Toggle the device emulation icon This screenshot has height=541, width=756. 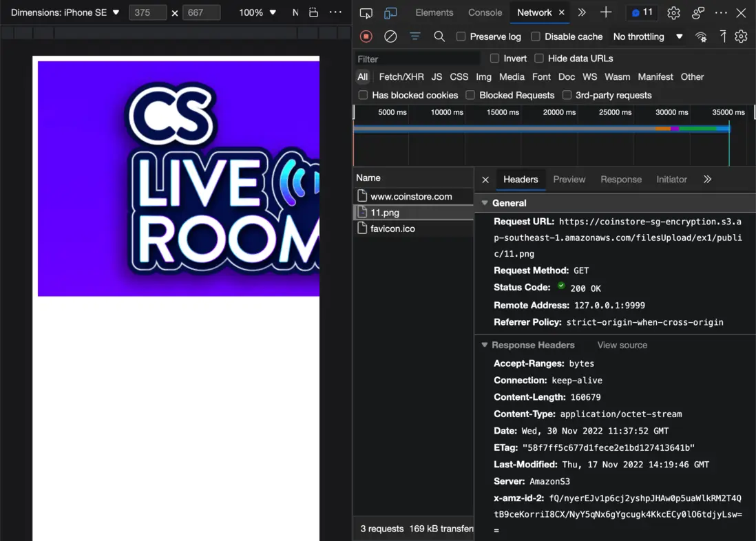tap(390, 13)
